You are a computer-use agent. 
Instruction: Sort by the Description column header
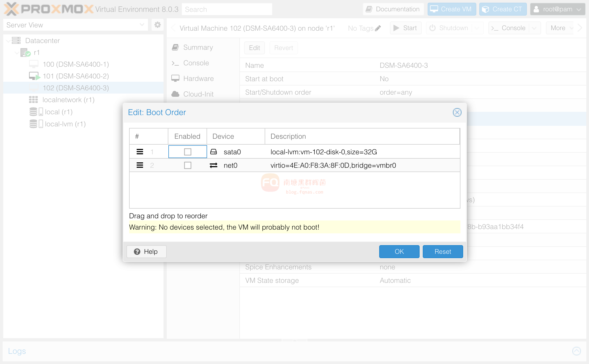click(x=362, y=136)
